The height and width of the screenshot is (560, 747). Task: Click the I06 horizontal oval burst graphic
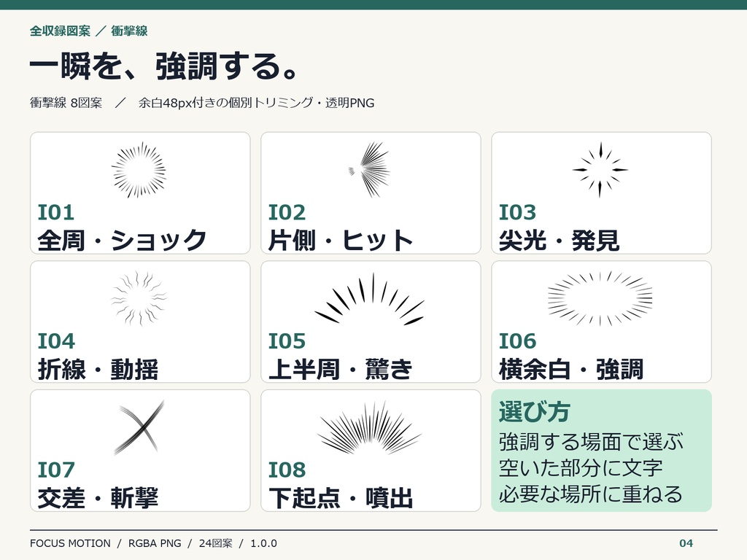tap(600, 298)
